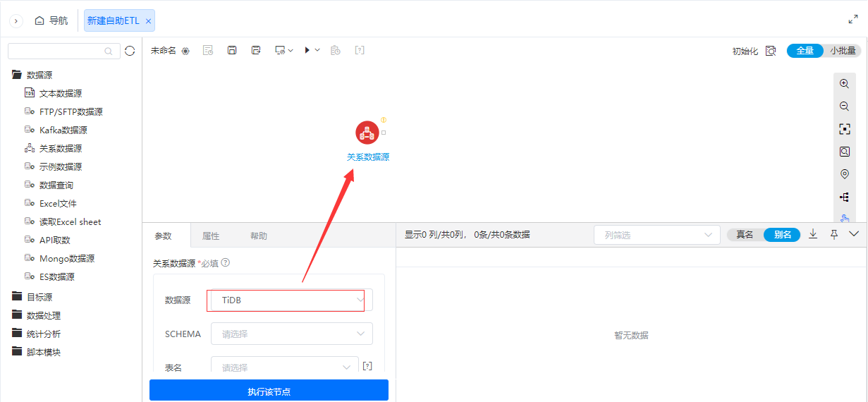Select Mongo数据源 in the tree
The height and width of the screenshot is (402, 868).
point(59,258)
